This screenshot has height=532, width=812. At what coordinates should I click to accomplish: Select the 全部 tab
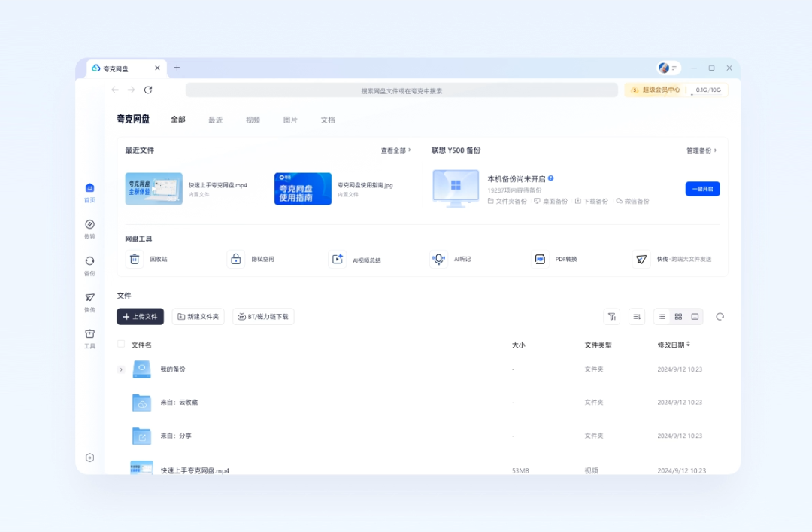[178, 120]
